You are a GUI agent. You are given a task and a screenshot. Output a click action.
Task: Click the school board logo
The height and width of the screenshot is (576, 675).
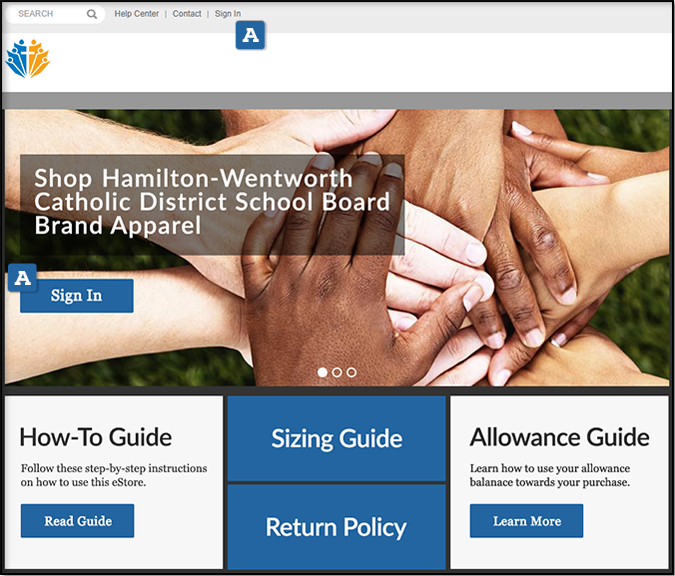(28, 59)
